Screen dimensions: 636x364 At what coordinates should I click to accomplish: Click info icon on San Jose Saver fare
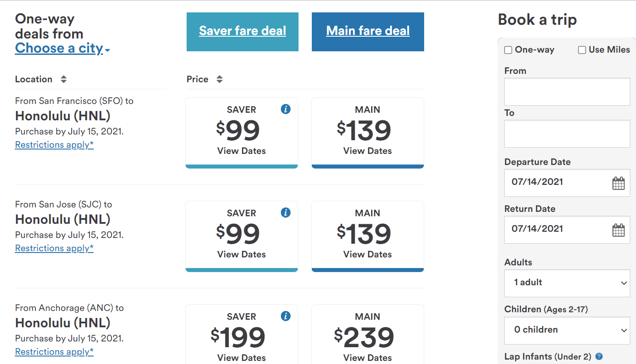click(286, 213)
